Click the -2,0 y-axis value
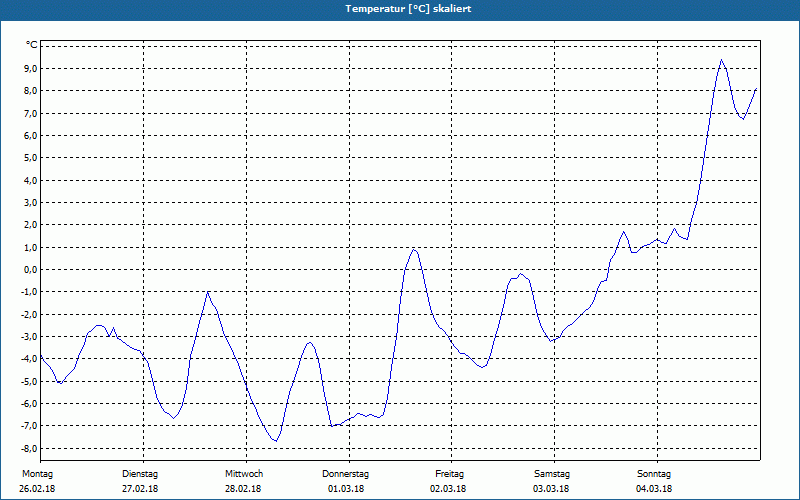The height and width of the screenshot is (500, 800). point(29,314)
